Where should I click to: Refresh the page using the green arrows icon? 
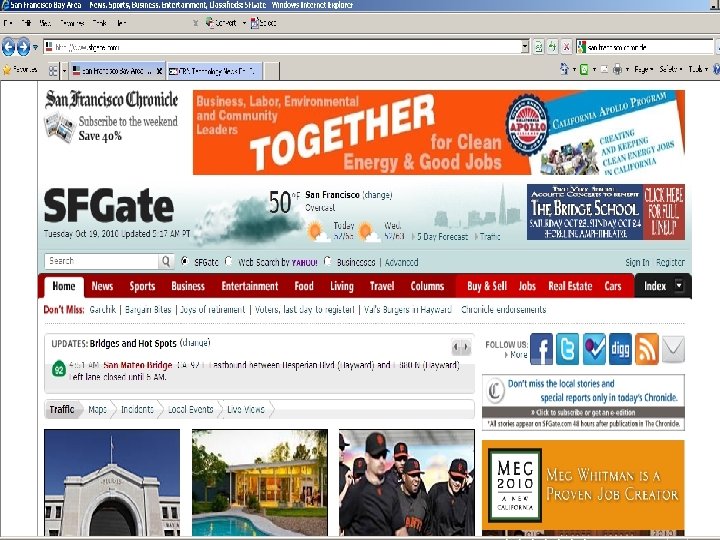(552, 46)
